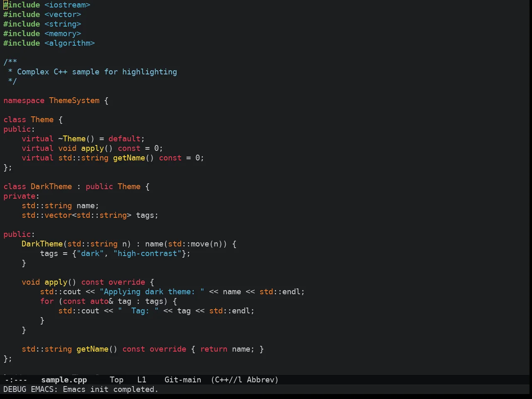
Task: Place cursor on '#include <string>' line
Action: (42, 24)
